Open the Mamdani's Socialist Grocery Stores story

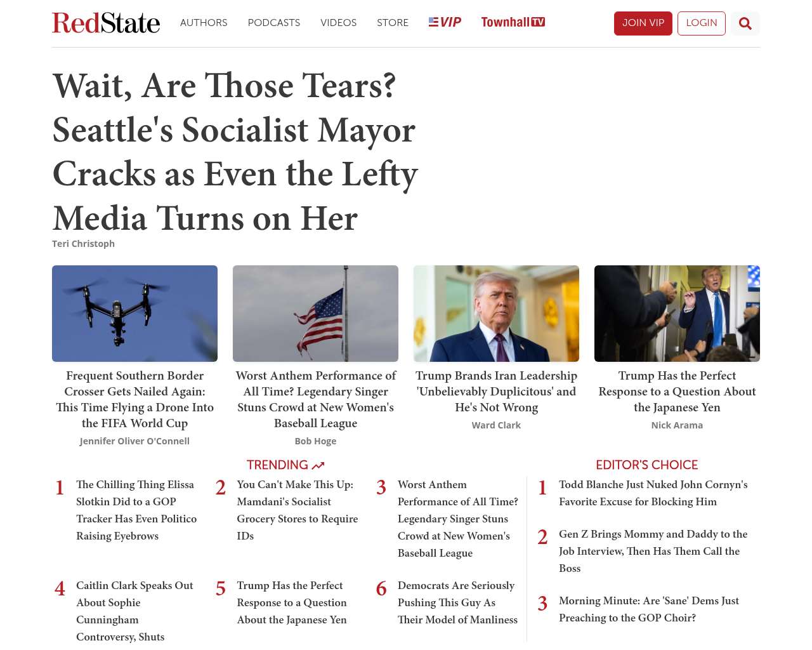click(x=298, y=510)
